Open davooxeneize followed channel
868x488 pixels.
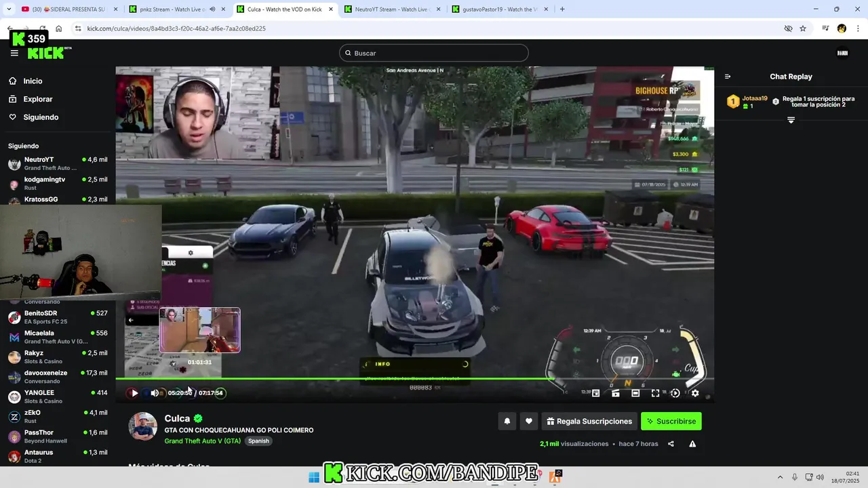coord(58,377)
